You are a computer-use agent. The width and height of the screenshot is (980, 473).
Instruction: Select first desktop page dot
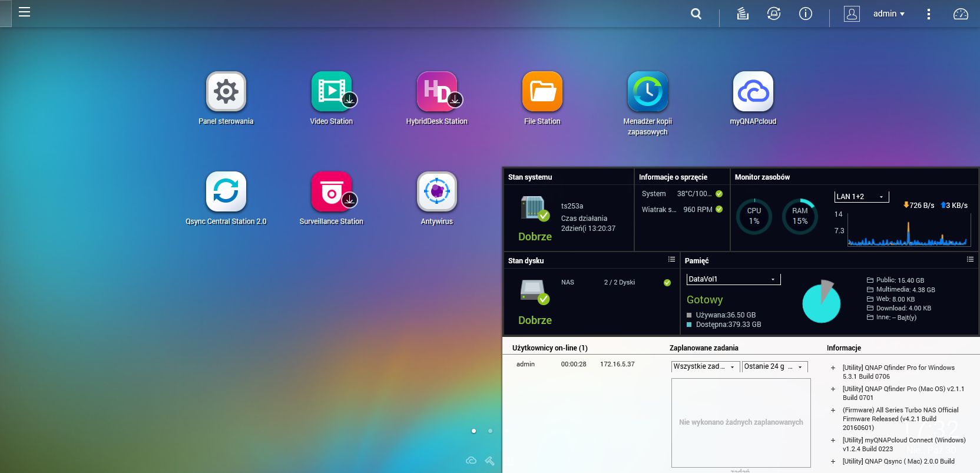click(474, 431)
